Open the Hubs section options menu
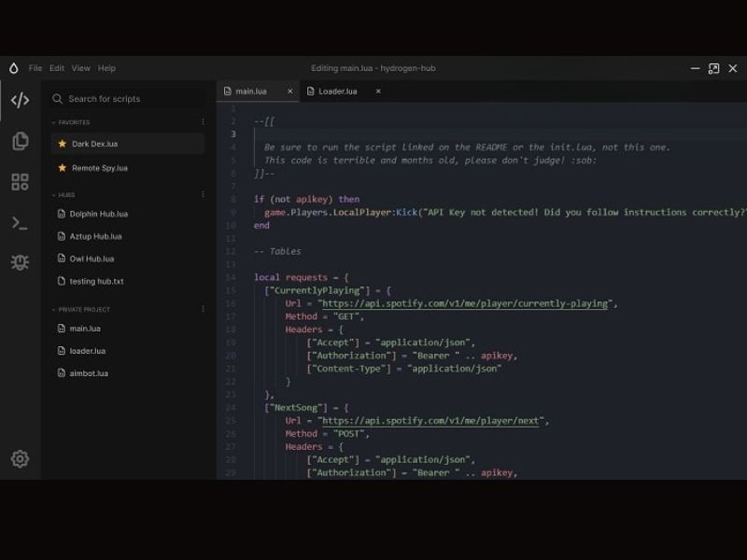747x560 pixels. coord(203,195)
